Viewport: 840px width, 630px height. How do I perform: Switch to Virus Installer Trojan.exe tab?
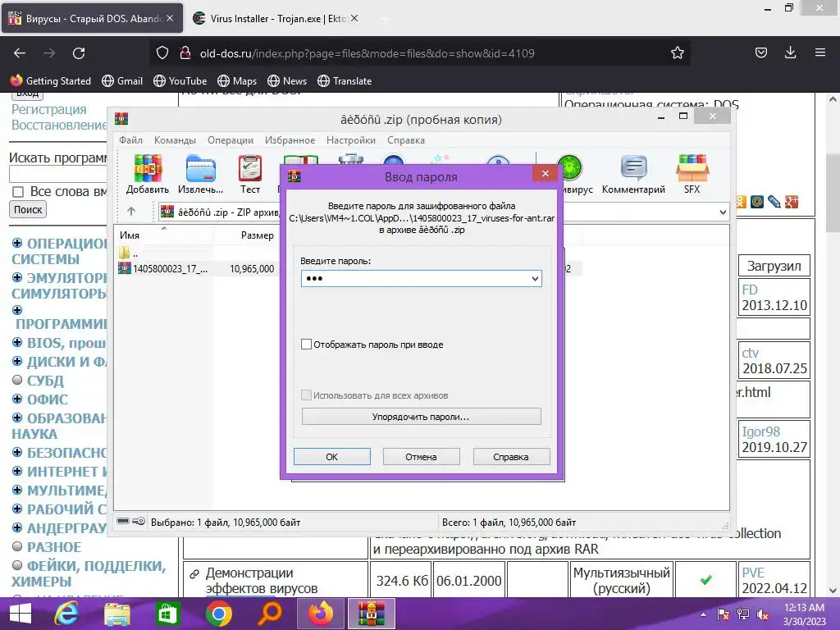(x=276, y=18)
